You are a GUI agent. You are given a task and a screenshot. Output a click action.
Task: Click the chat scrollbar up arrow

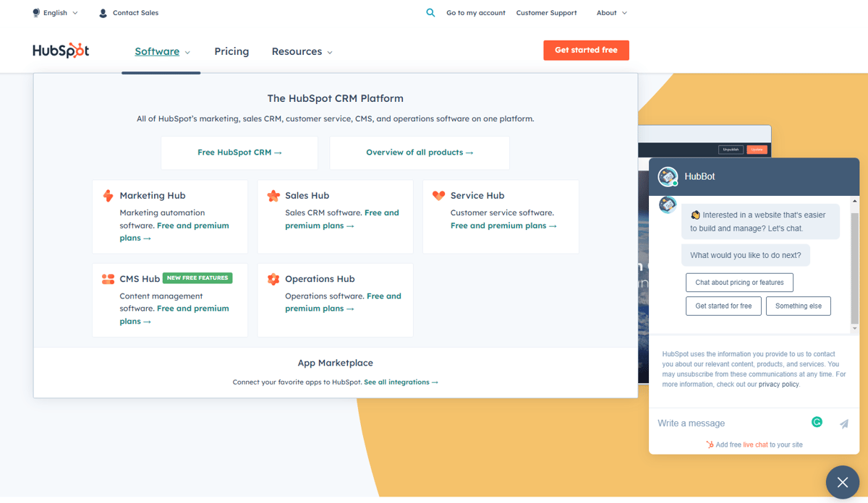pyautogui.click(x=855, y=201)
